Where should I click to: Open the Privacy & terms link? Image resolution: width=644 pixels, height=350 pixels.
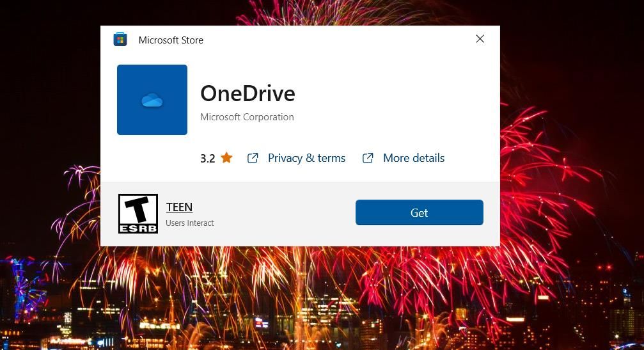click(306, 158)
